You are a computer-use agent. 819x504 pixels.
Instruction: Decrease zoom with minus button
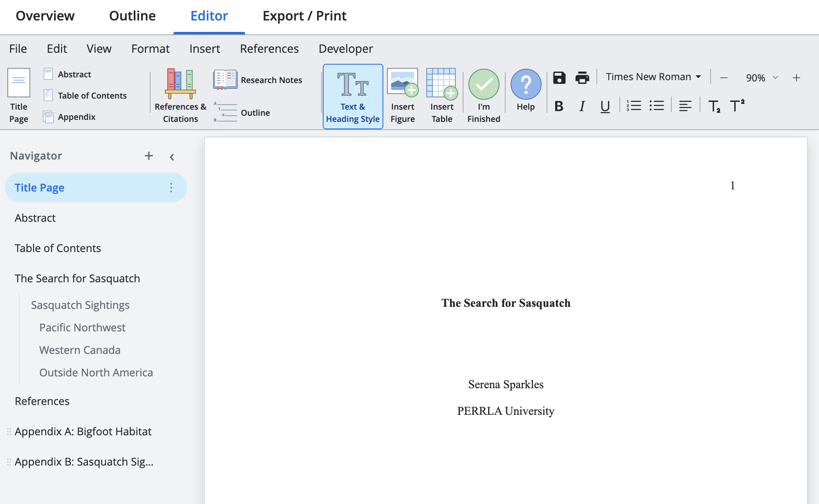pos(724,78)
